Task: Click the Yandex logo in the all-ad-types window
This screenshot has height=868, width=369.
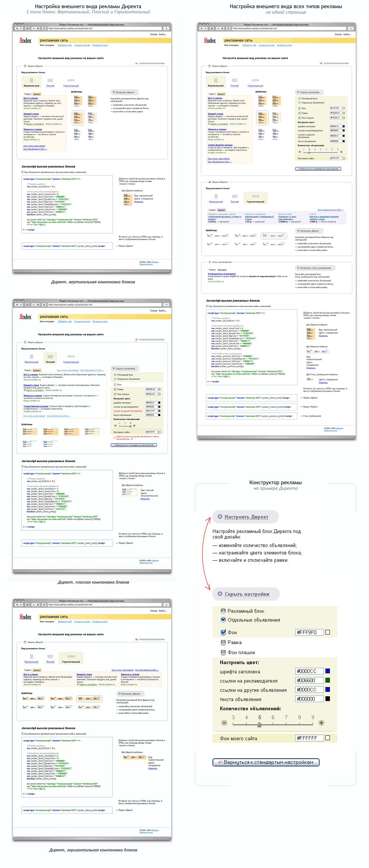Action: [210, 41]
